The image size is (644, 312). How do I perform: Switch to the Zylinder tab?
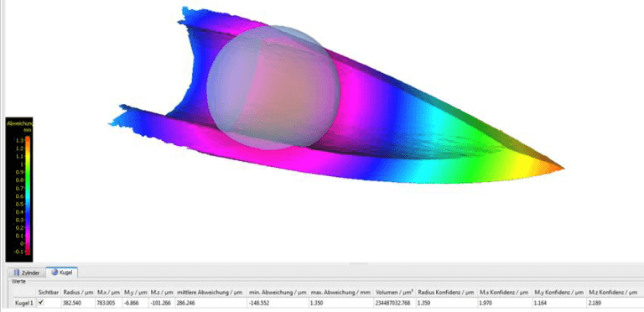[x=28, y=273]
